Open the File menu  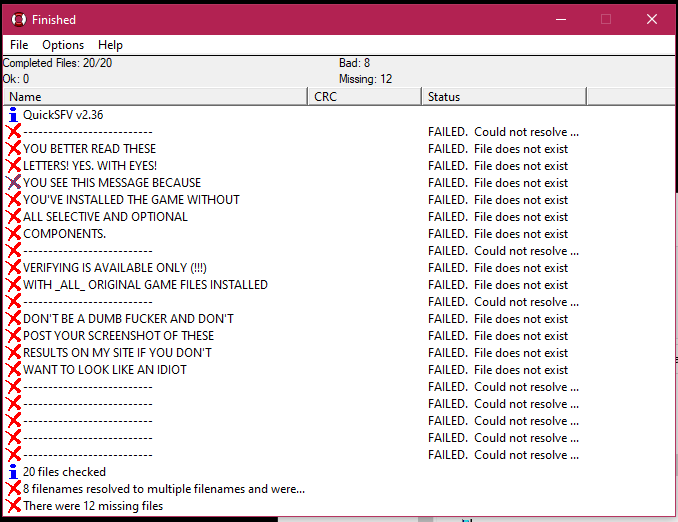click(x=19, y=45)
